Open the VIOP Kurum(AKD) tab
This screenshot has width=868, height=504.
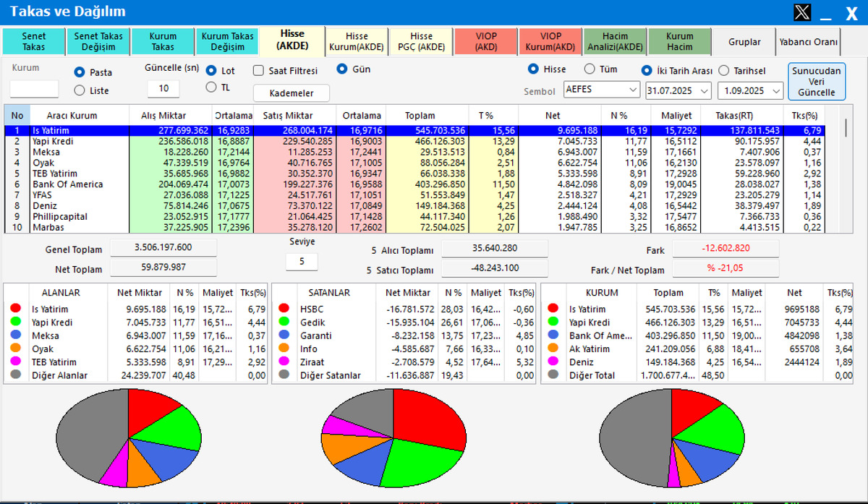(x=550, y=42)
